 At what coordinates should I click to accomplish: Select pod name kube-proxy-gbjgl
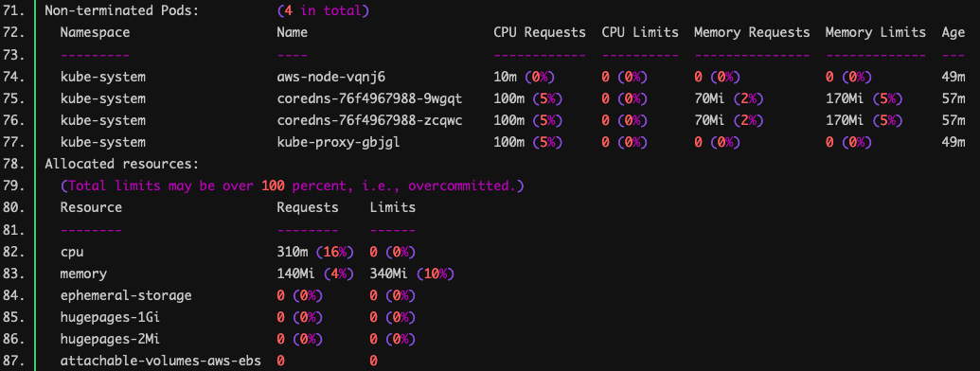point(338,142)
